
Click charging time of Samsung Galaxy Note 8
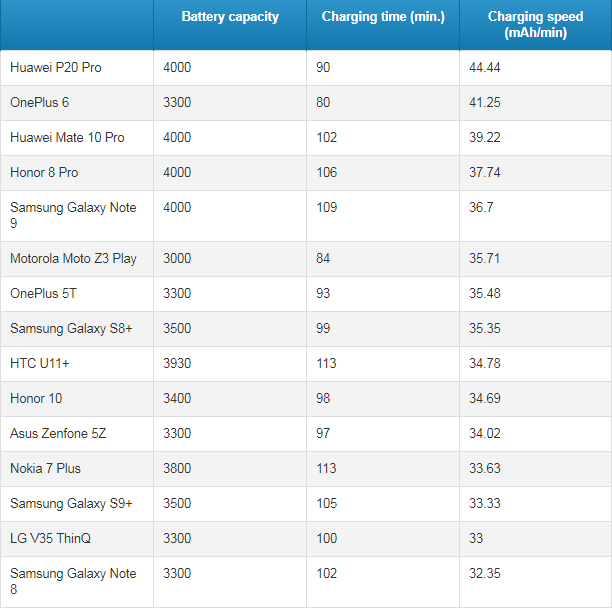pyautogui.click(x=327, y=574)
